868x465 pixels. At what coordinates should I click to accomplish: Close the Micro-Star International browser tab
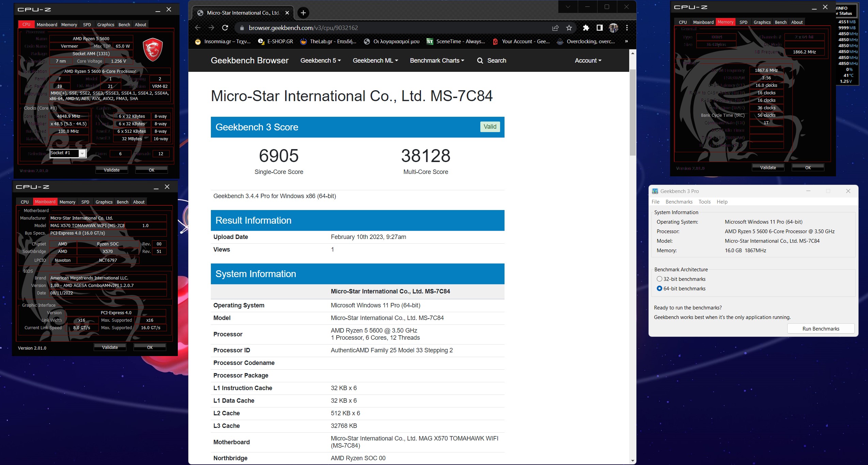[x=287, y=13]
